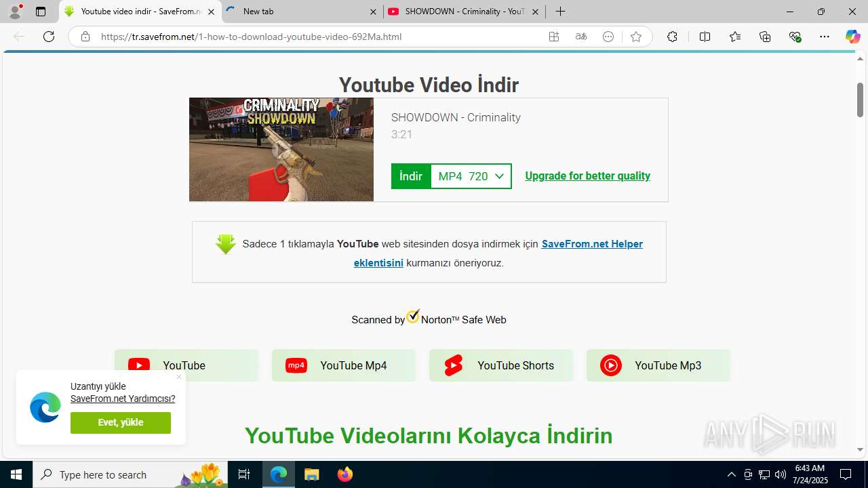Close the SHOWDOWN Criminality YouTube tab

(535, 12)
